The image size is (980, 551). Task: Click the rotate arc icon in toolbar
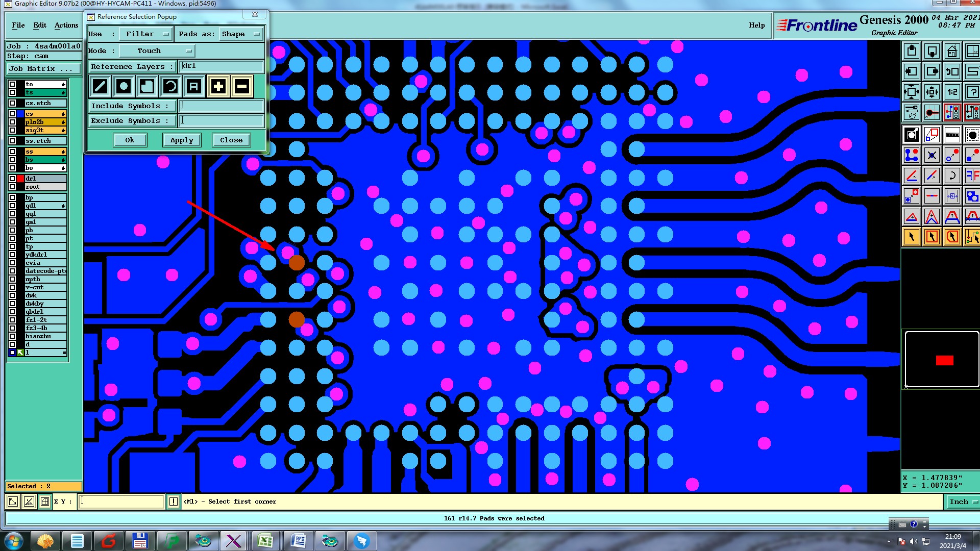click(952, 176)
